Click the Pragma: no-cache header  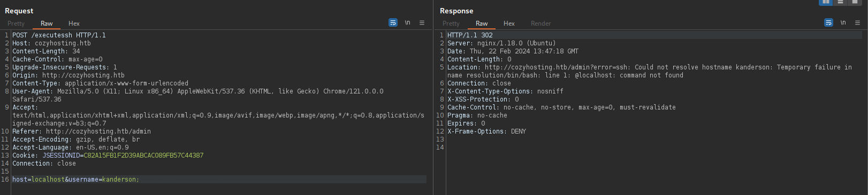point(477,115)
